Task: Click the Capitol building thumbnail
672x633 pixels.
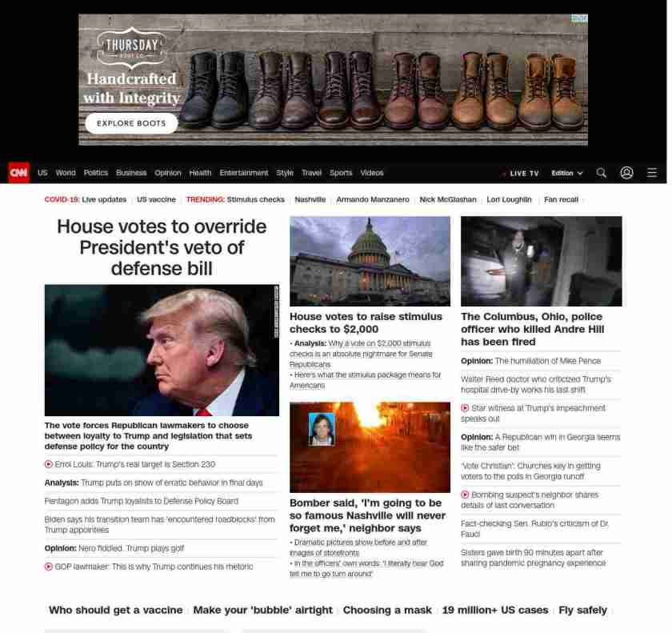Action: (370, 261)
